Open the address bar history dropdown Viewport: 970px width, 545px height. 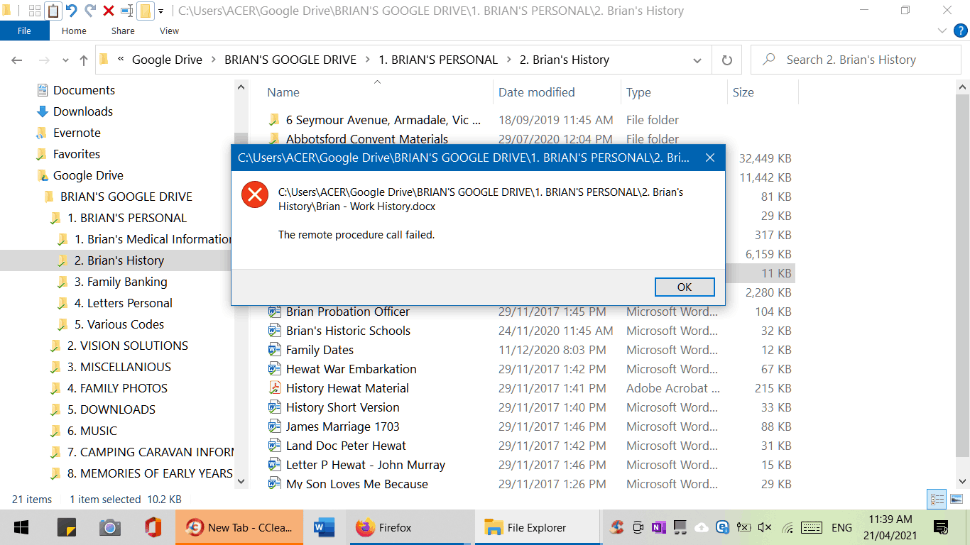coord(697,60)
